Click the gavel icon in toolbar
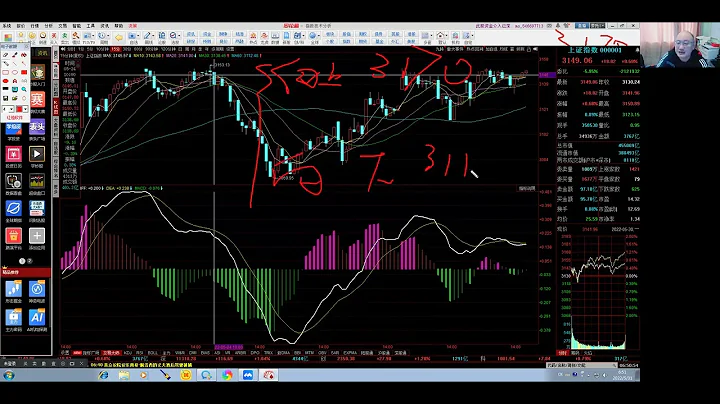 click(x=76, y=35)
